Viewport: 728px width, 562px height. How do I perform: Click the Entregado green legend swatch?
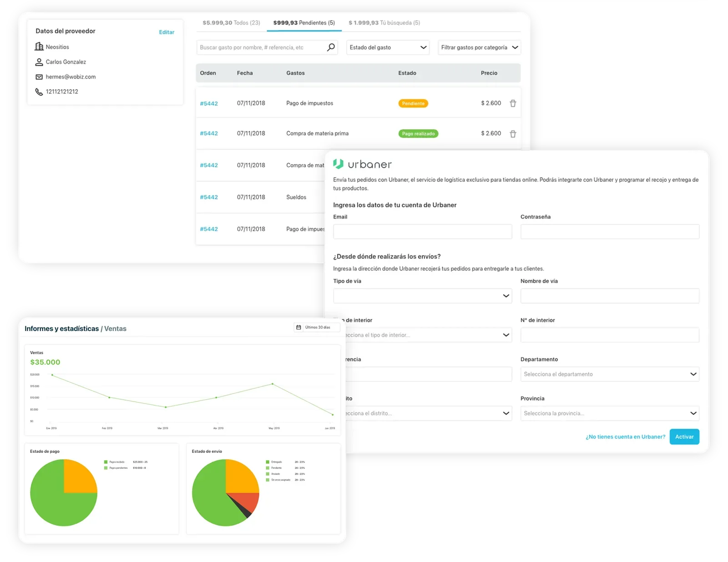[268, 462]
